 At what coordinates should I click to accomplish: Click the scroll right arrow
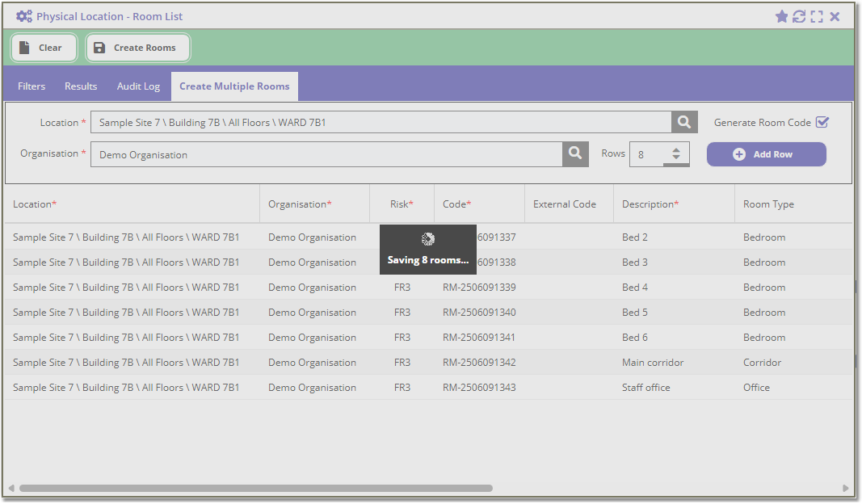pyautogui.click(x=846, y=488)
